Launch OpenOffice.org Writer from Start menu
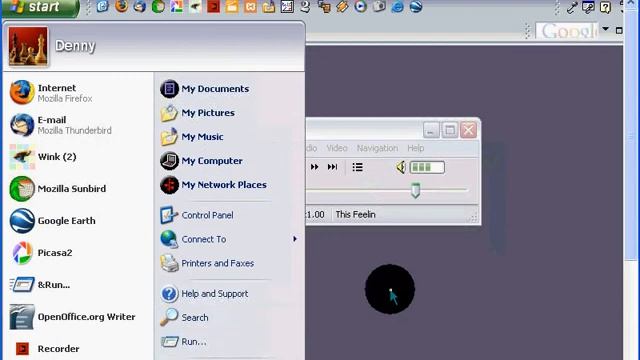The image size is (640, 360). pos(72,317)
